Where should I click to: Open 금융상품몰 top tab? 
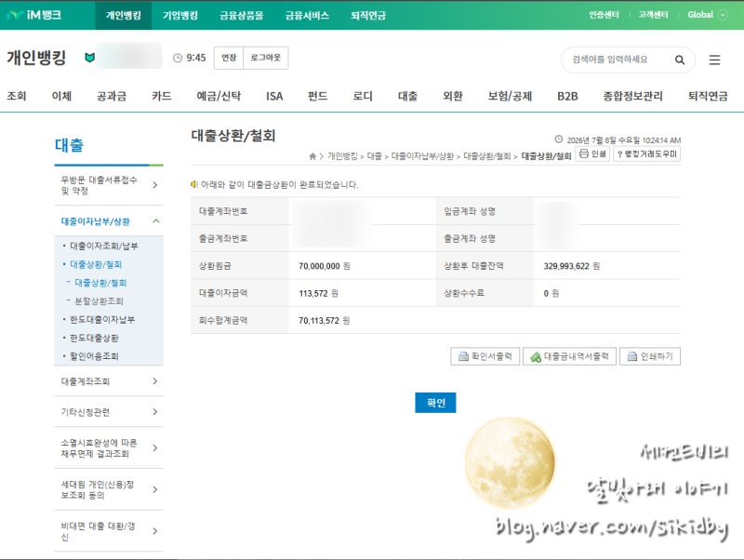pos(242,15)
